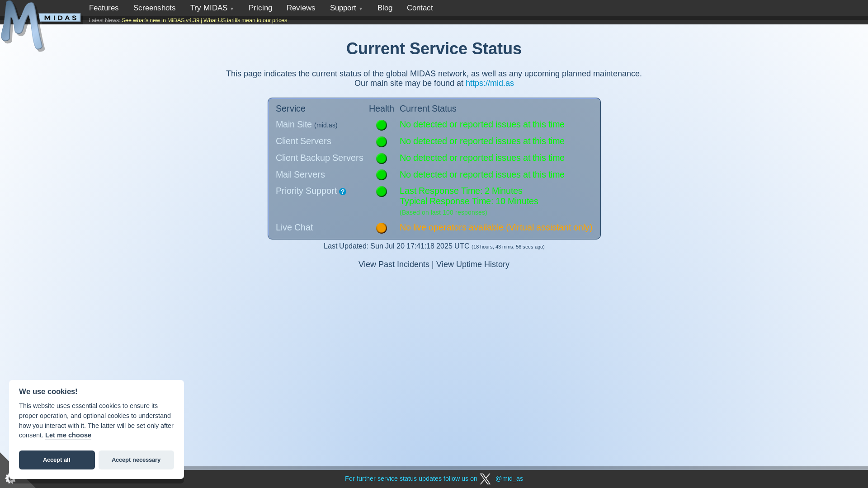Click the Live Chat orange health indicator
This screenshot has width=868, height=488.
(382, 228)
